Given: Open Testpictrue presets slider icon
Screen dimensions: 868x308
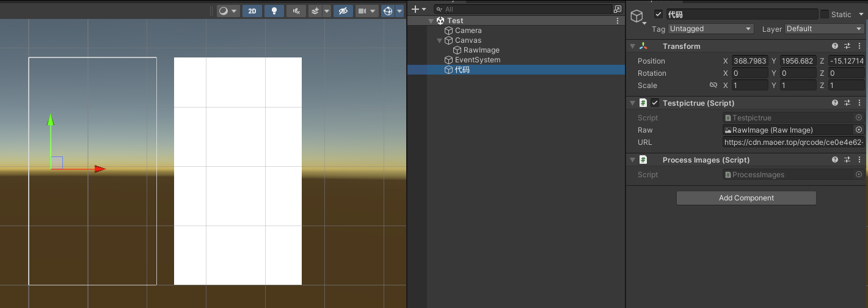Looking at the screenshot, I should coord(847,103).
